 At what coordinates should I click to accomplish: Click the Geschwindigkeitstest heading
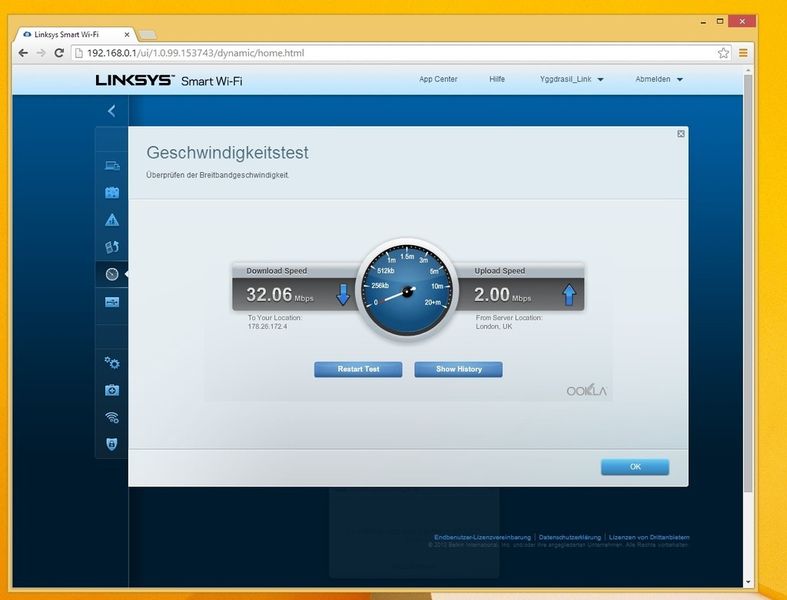227,153
